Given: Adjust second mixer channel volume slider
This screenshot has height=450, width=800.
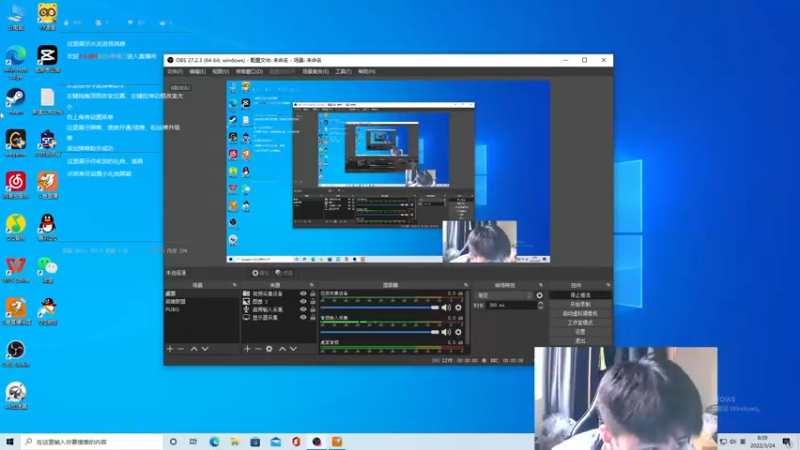Looking at the screenshot, I should coord(380,332).
